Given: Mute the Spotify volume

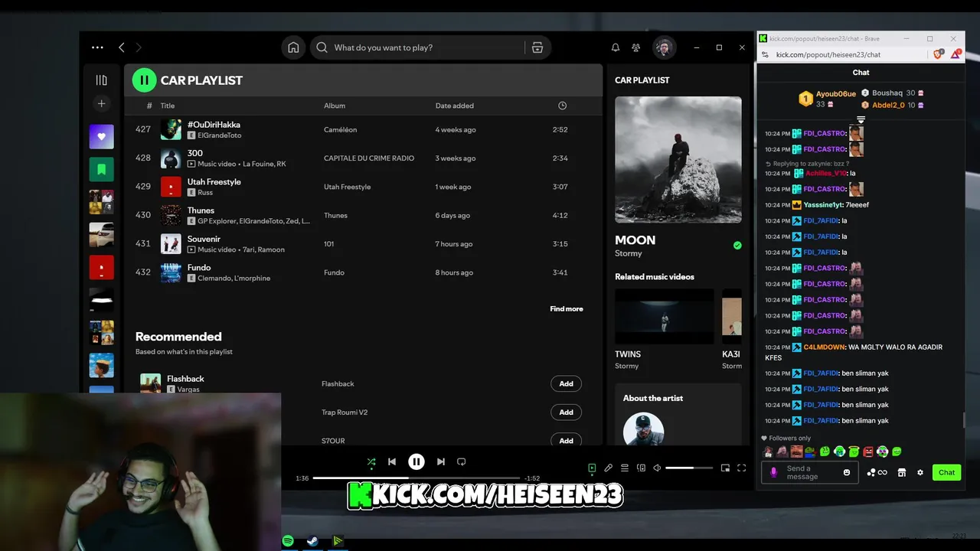Looking at the screenshot, I should pyautogui.click(x=657, y=468).
